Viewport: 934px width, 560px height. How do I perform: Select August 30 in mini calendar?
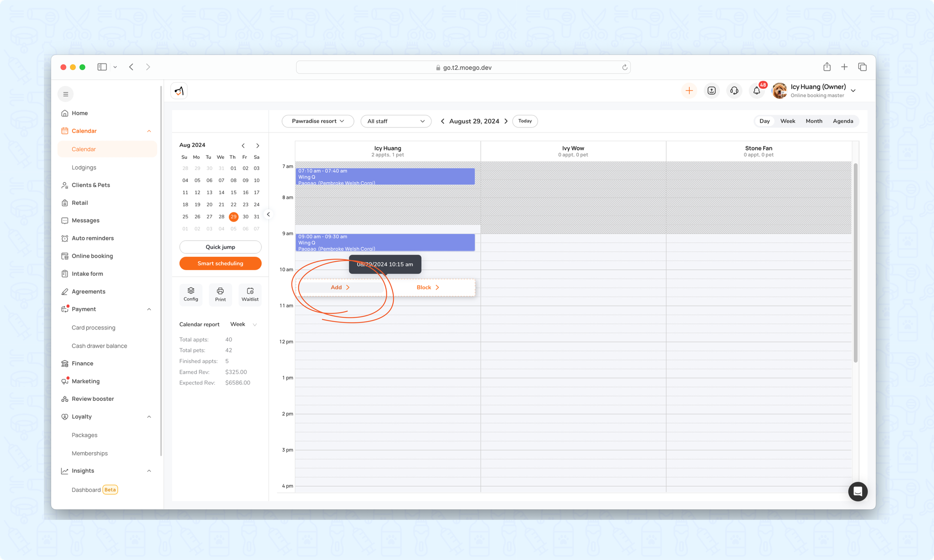pos(245,217)
